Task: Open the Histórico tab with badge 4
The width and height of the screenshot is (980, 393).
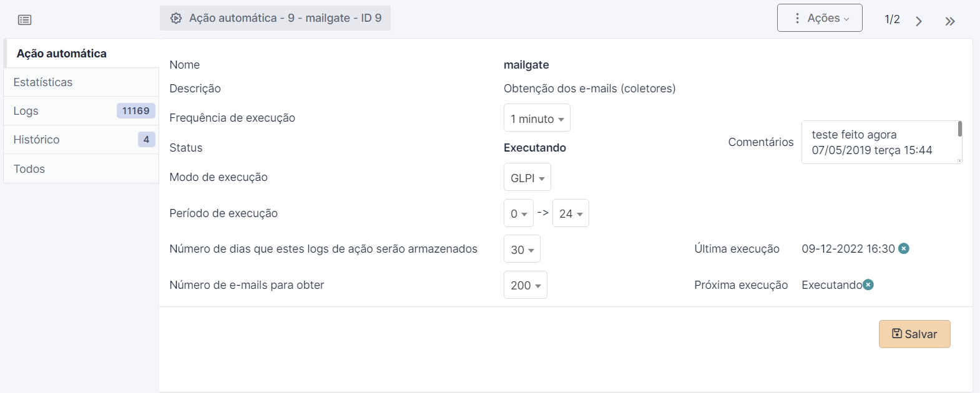Action: 36,139
